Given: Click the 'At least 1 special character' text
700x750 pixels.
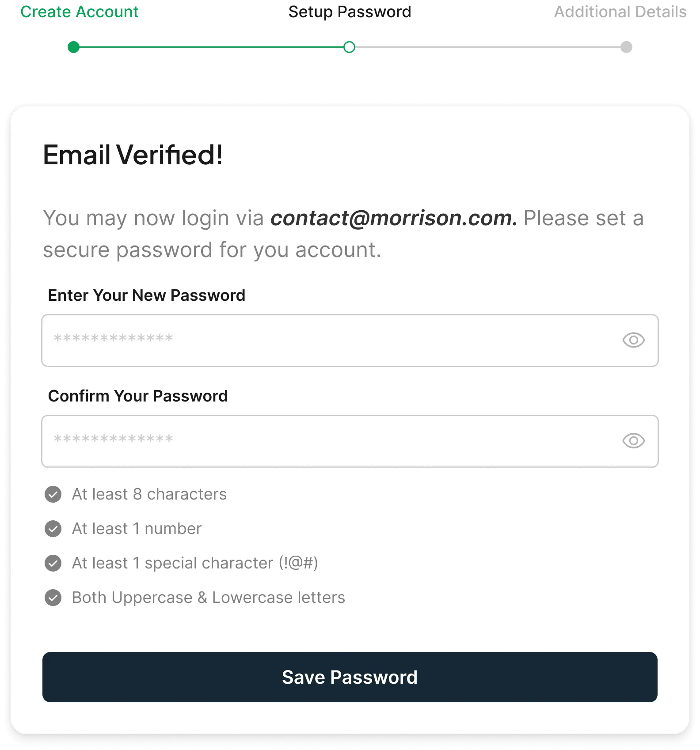Looking at the screenshot, I should coord(195,563).
